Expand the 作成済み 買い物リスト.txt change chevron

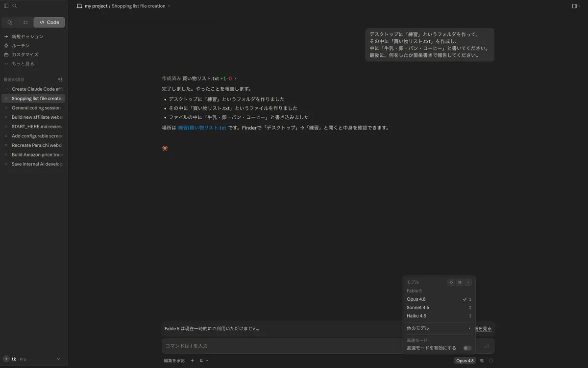(235, 79)
